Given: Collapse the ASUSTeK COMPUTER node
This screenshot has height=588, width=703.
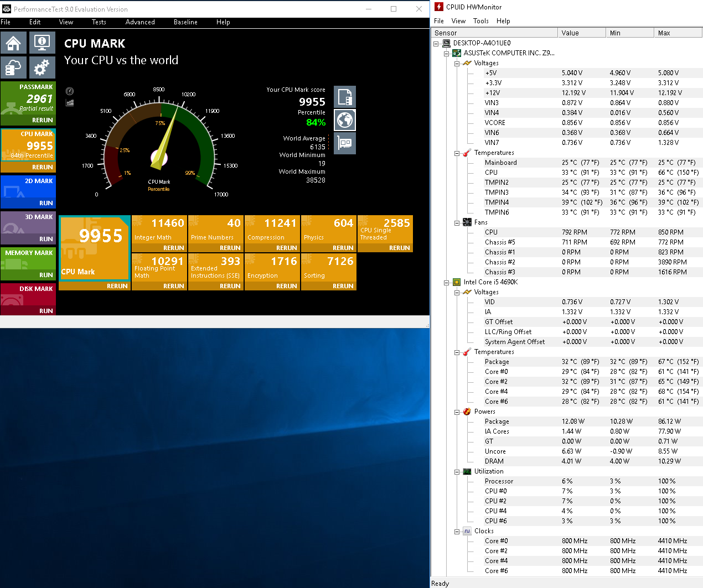Looking at the screenshot, I should click(x=447, y=53).
